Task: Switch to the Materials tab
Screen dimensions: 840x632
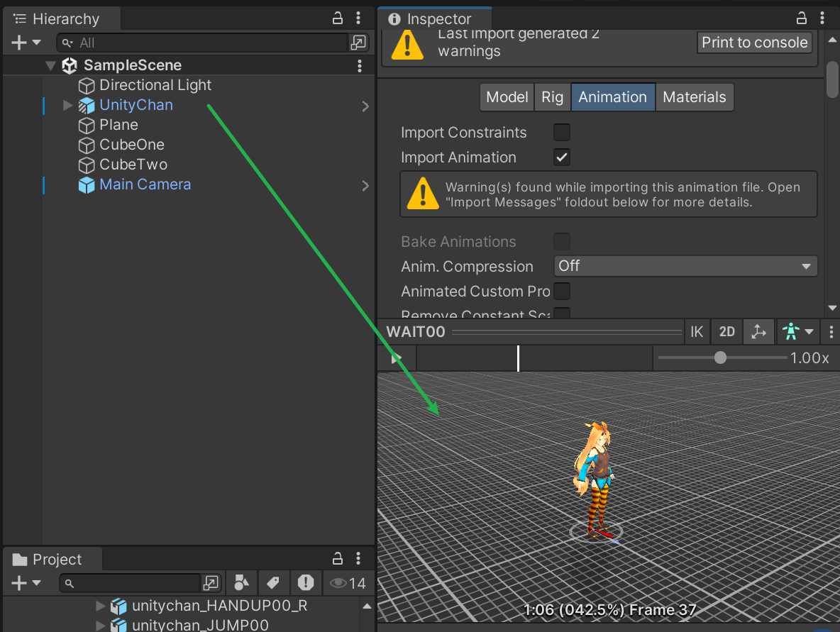Action: coord(695,97)
